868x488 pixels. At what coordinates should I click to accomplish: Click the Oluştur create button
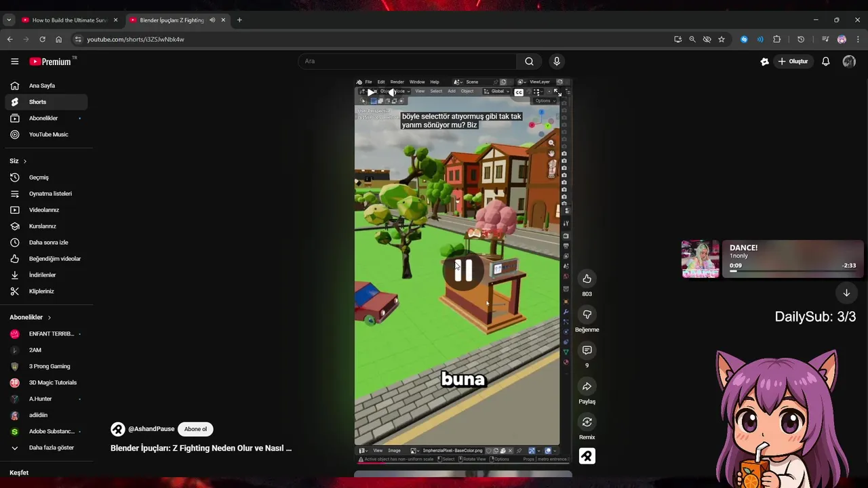793,62
